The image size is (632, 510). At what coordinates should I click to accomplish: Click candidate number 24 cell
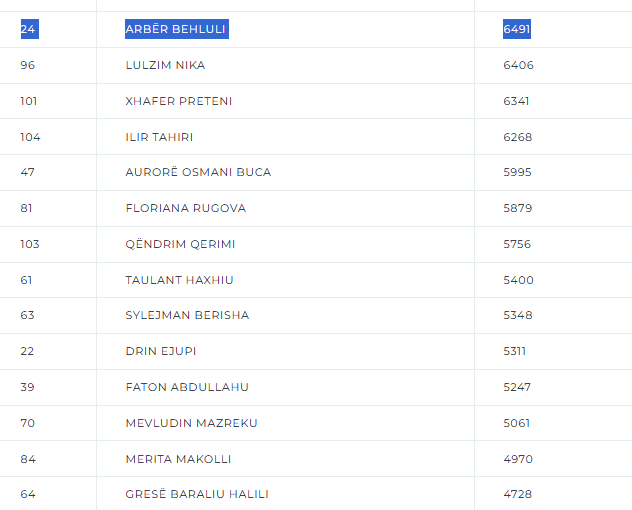click(28, 30)
